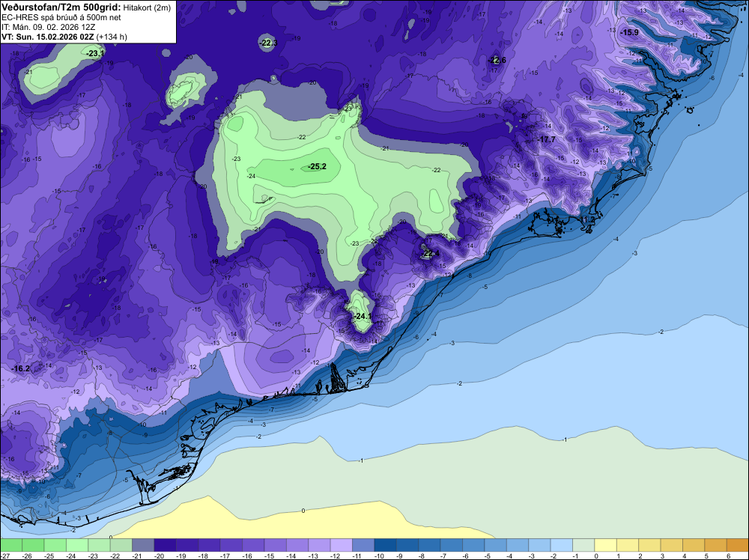Screen dimensions: 749x560
Task: Click the pale blue -2 legend swatch
Action: 561,545
